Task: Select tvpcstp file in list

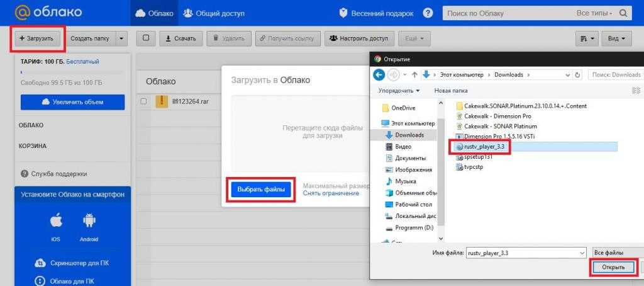Action: click(470, 167)
